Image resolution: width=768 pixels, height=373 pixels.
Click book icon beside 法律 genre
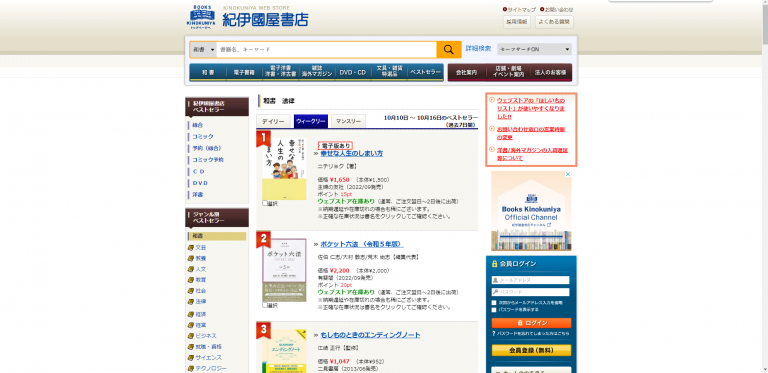click(x=191, y=302)
